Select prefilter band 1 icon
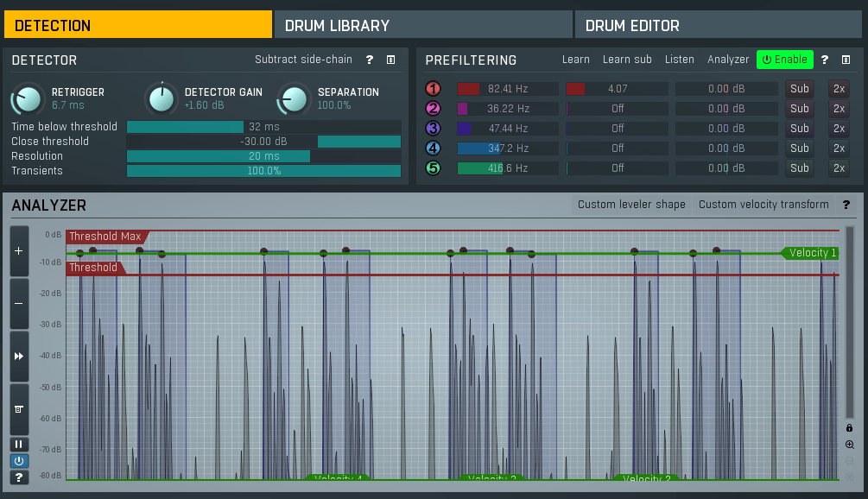 [x=433, y=89]
